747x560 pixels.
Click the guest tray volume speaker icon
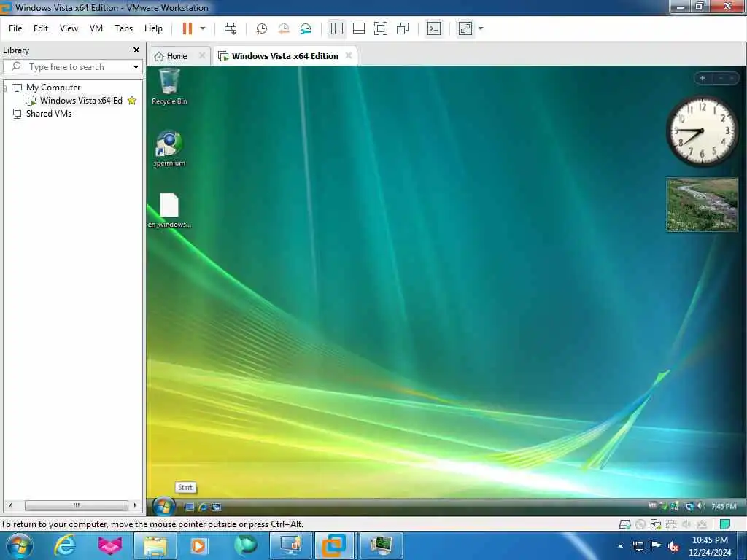click(701, 506)
